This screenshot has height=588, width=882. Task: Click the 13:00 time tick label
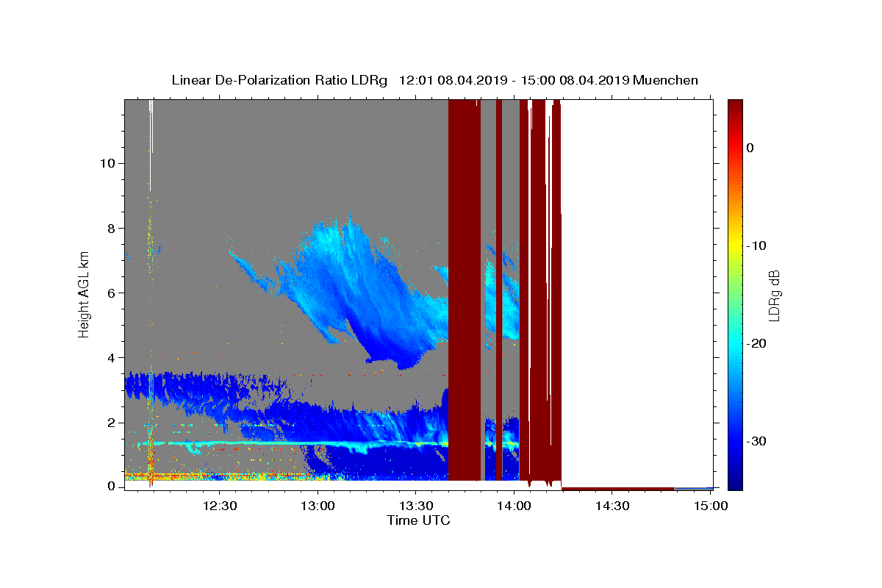(318, 506)
